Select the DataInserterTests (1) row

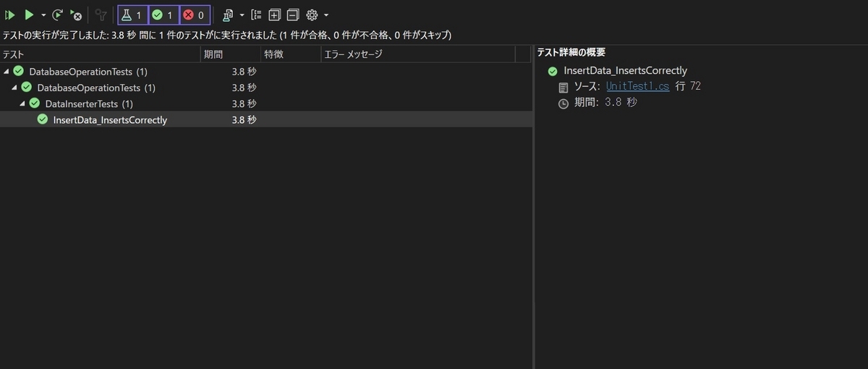[x=266, y=103]
